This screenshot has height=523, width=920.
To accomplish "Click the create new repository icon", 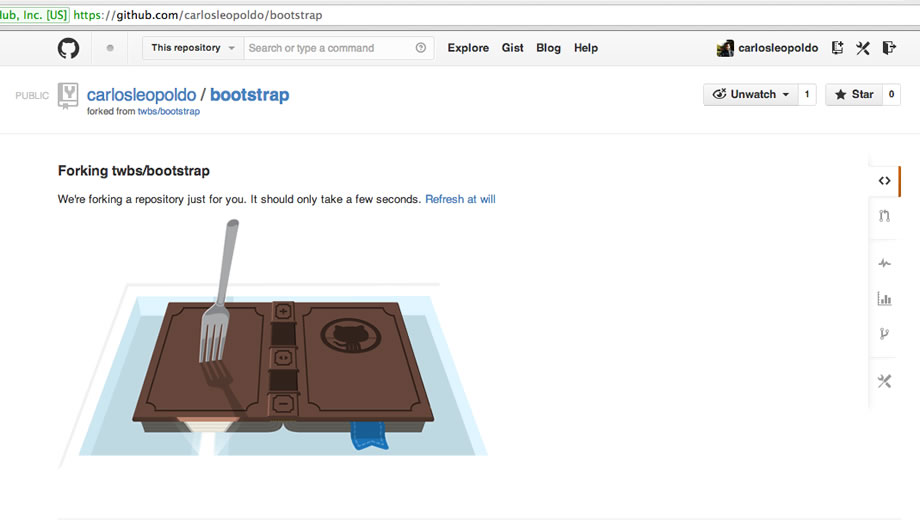I will coord(837,48).
